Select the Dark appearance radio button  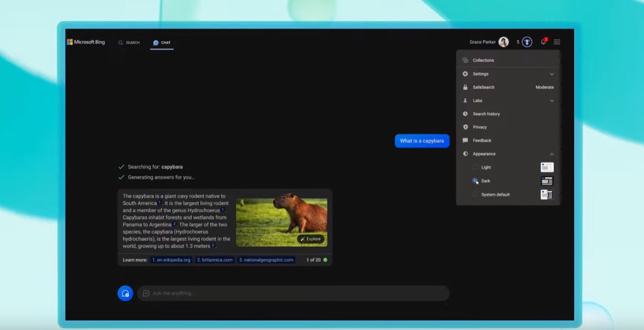coord(475,181)
